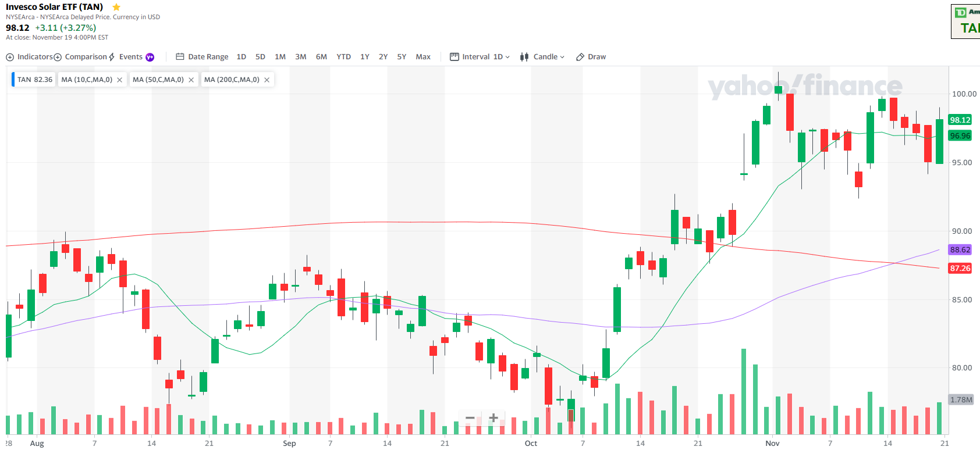980x450 pixels.
Task: Select the 3M date range
Action: coord(300,57)
